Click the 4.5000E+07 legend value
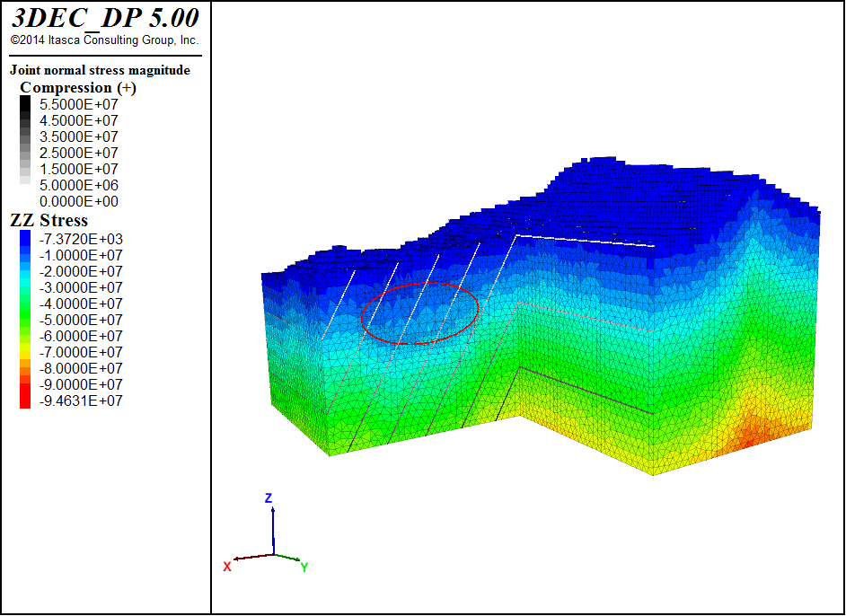 click(79, 120)
